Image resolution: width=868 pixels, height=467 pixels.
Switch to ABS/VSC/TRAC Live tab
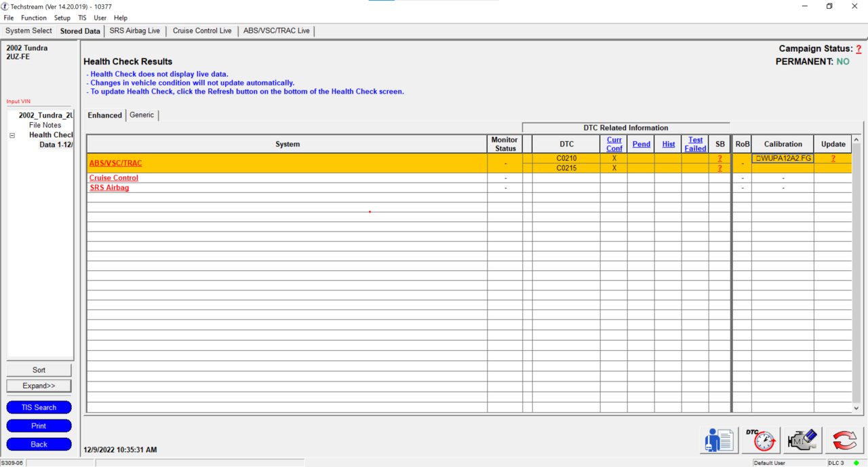click(x=277, y=31)
